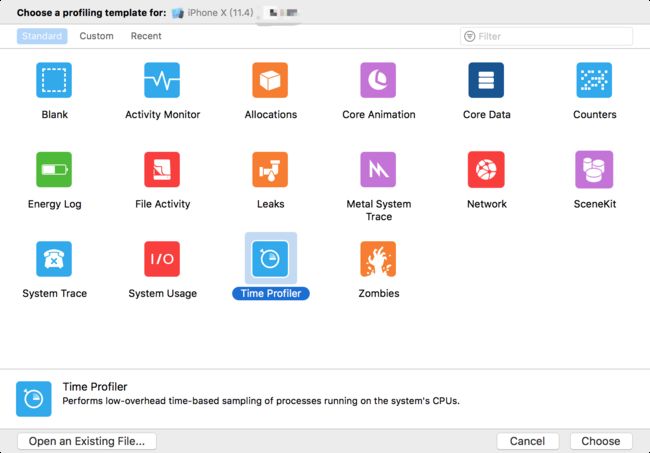Viewport: 650px width, 453px height.
Task: Click the Time Profiler highlighted label
Action: 271,293
